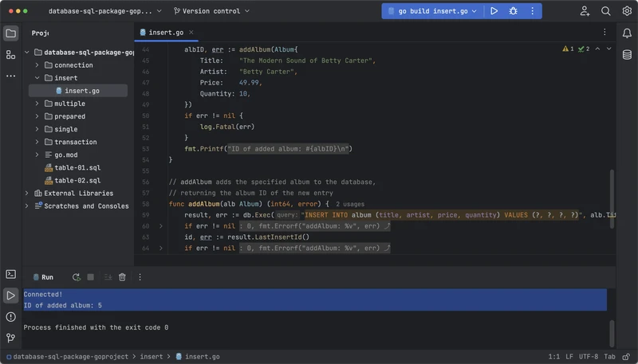This screenshot has width=638, height=364.
Task: Run the go build insert.go configuration
Action: [494, 11]
